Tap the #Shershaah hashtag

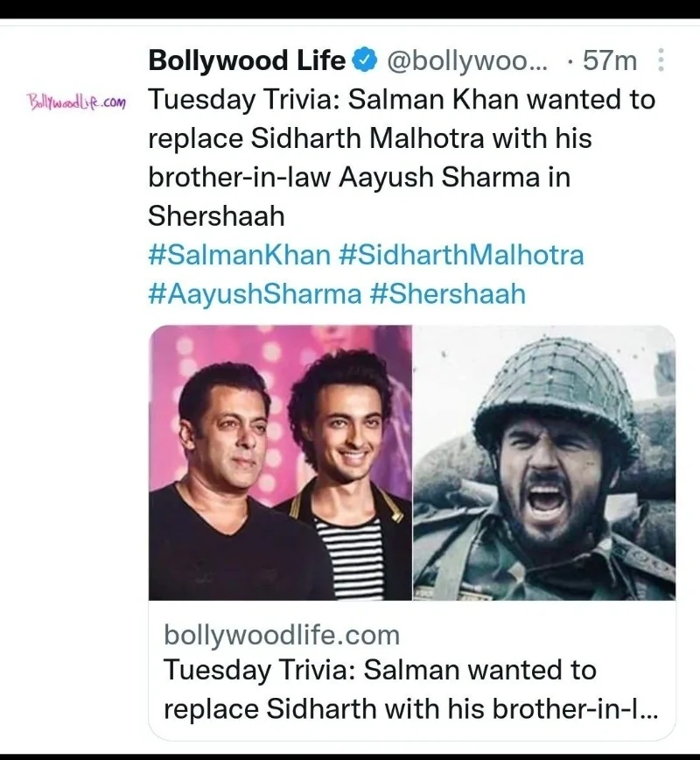point(447,293)
